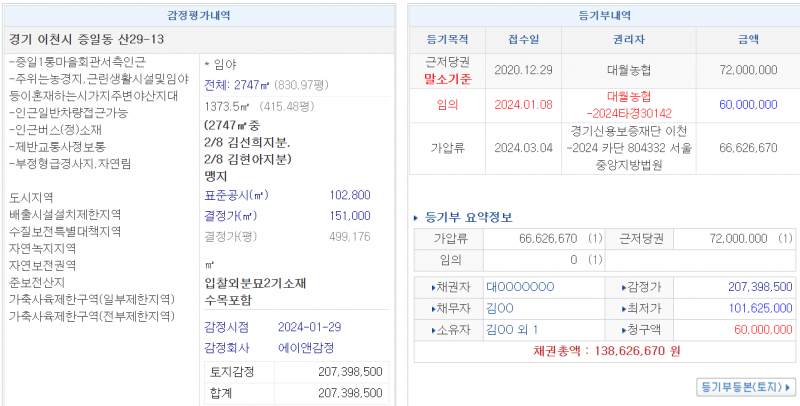Click the triangle beside 등기부 요약정보

[417, 217]
